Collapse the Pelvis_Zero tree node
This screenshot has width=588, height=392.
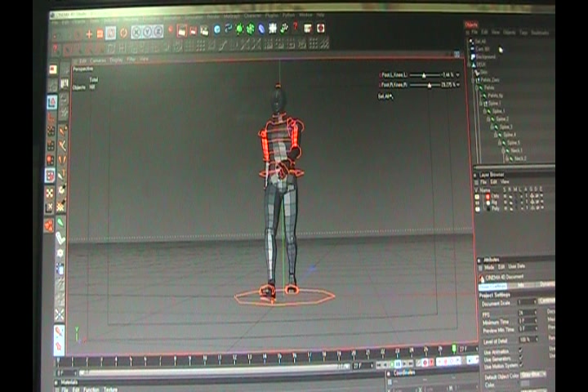tap(473, 80)
